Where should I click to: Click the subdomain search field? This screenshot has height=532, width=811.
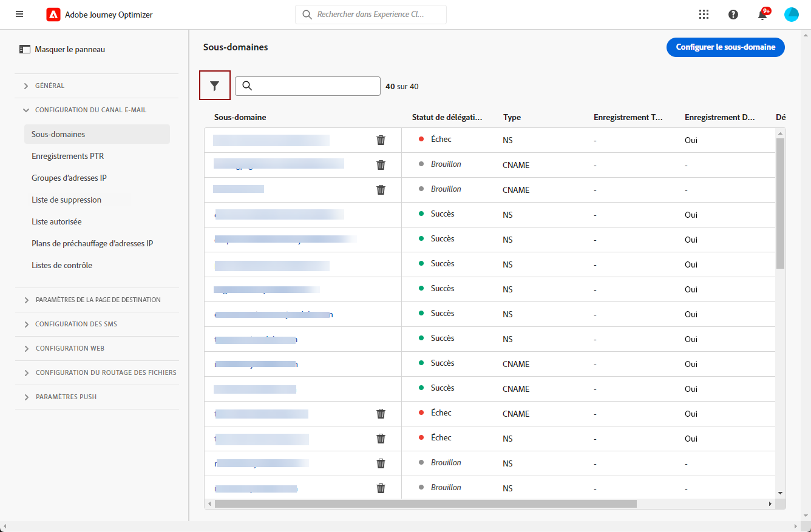point(314,86)
